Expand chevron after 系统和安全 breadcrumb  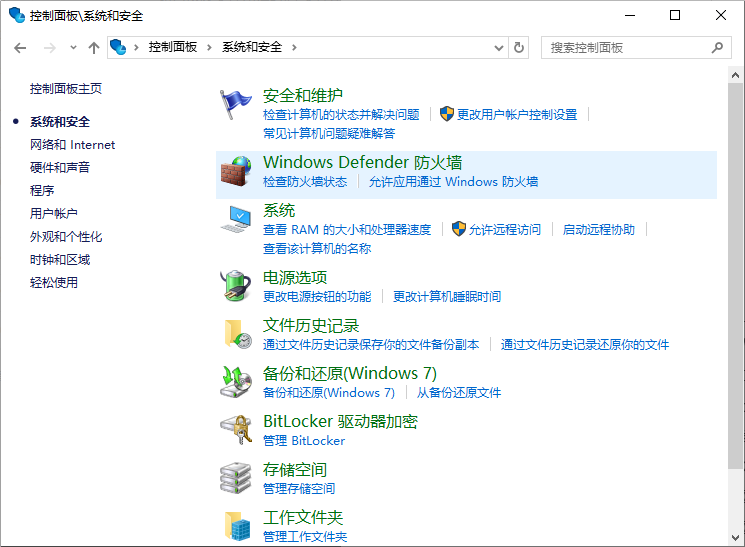click(295, 47)
